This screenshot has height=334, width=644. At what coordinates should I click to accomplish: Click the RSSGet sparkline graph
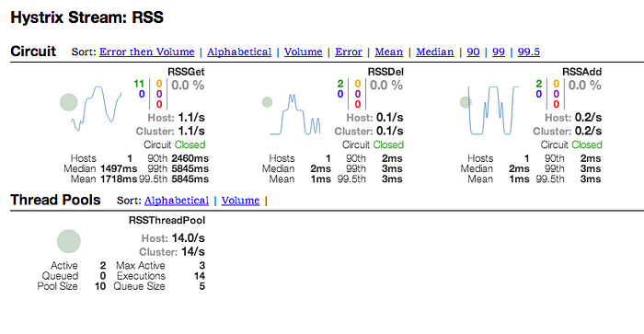click(x=96, y=109)
